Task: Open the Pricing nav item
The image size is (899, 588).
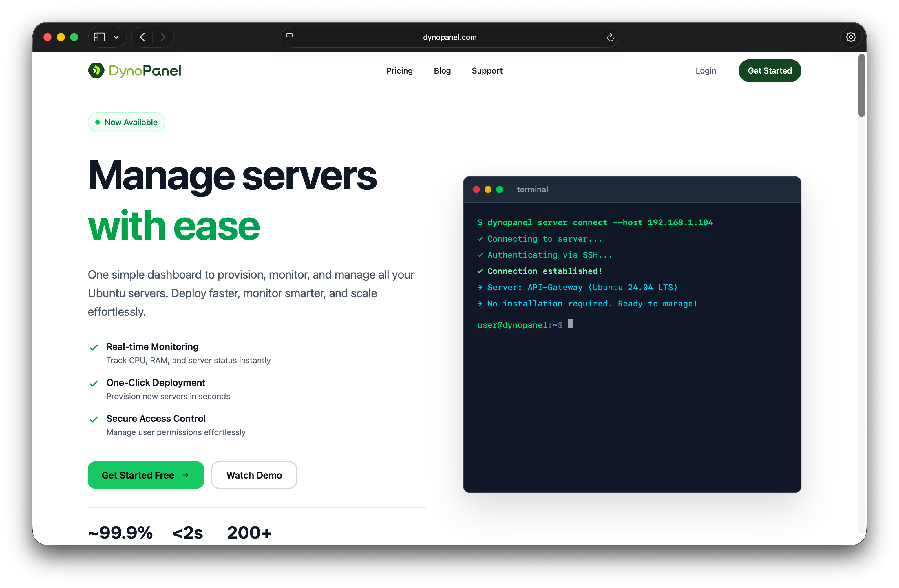Action: pos(399,71)
